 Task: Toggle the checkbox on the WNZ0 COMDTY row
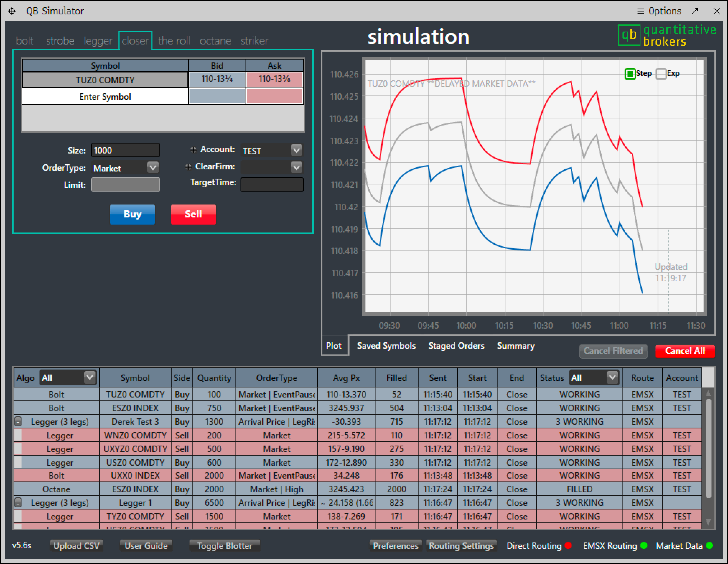click(x=18, y=435)
